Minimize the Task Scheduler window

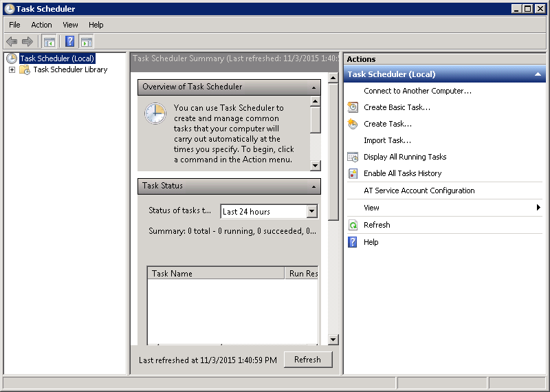tap(516, 9)
